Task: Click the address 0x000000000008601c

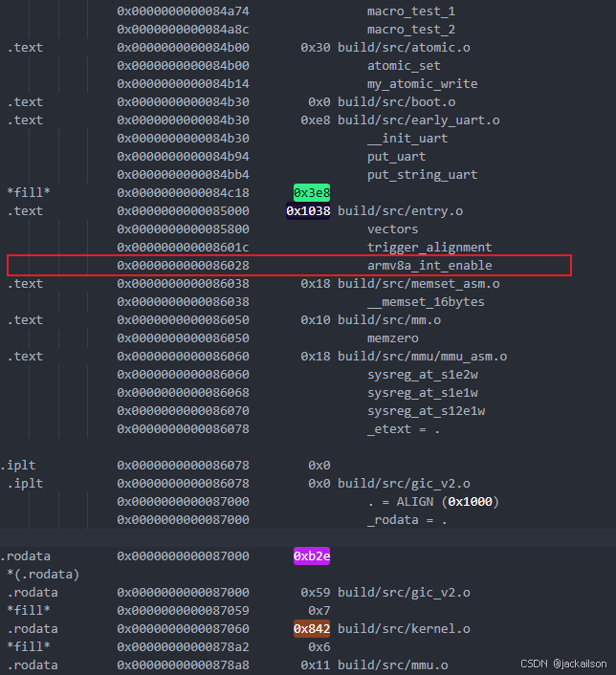Action: (183, 247)
